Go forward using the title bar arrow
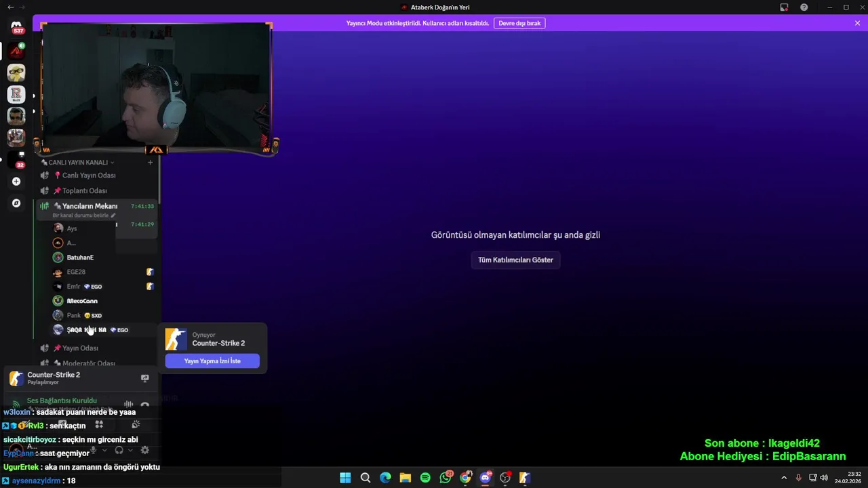This screenshot has height=488, width=868. [22, 7]
